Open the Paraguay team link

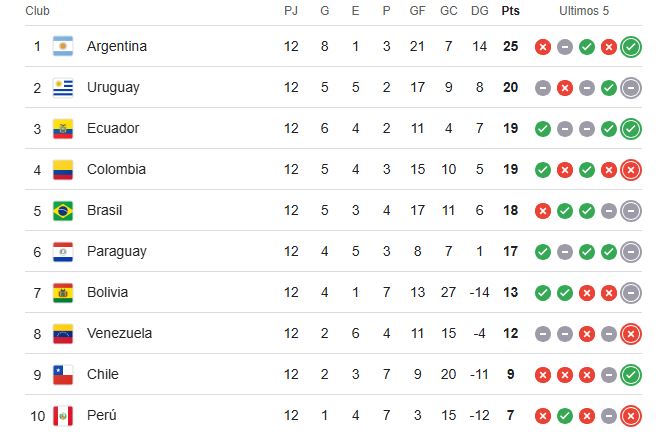click(117, 251)
